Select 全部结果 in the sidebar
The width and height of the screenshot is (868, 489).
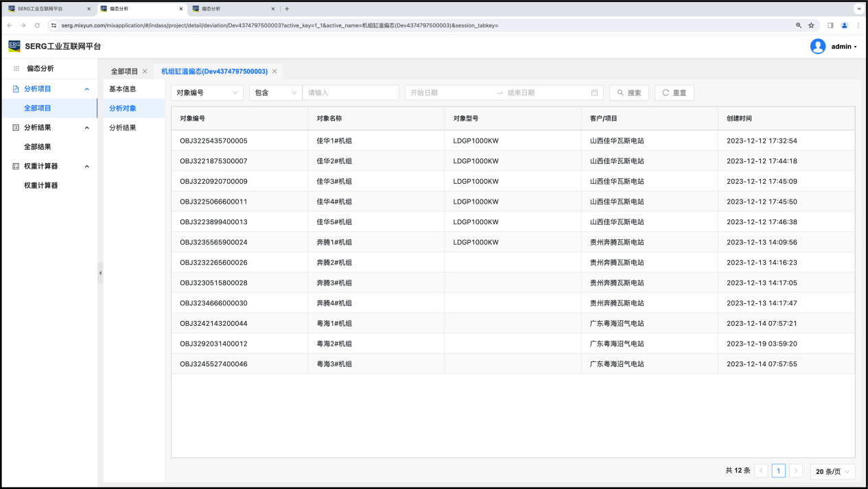pos(38,147)
